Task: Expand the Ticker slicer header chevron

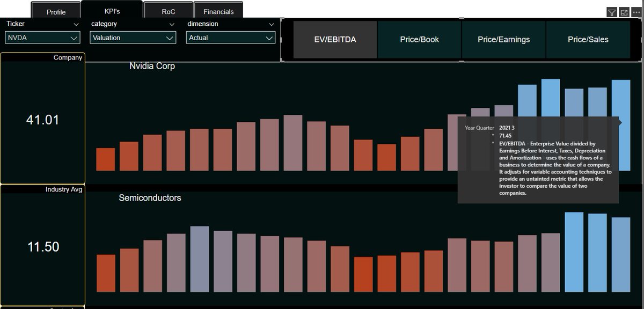Action: click(x=76, y=24)
